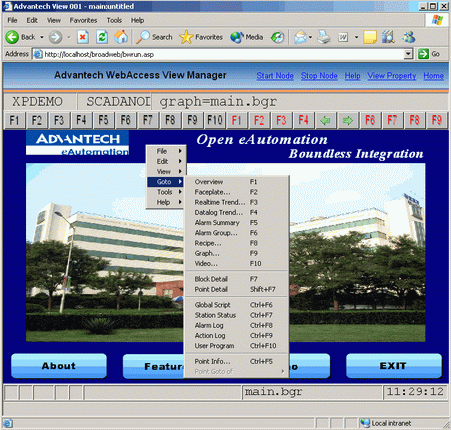451x430 pixels.
Task: Expand the Address bar dropdown list
Action: pos(408,54)
